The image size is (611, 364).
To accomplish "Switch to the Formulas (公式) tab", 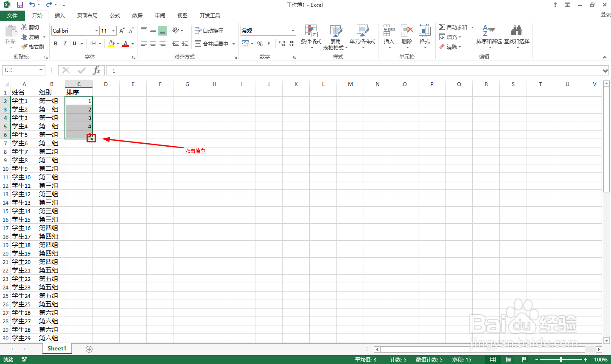I will click(115, 16).
